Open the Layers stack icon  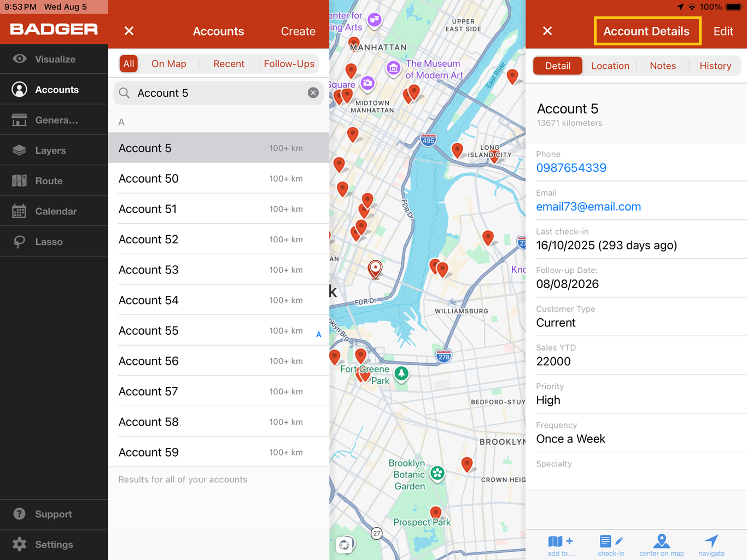click(x=20, y=150)
